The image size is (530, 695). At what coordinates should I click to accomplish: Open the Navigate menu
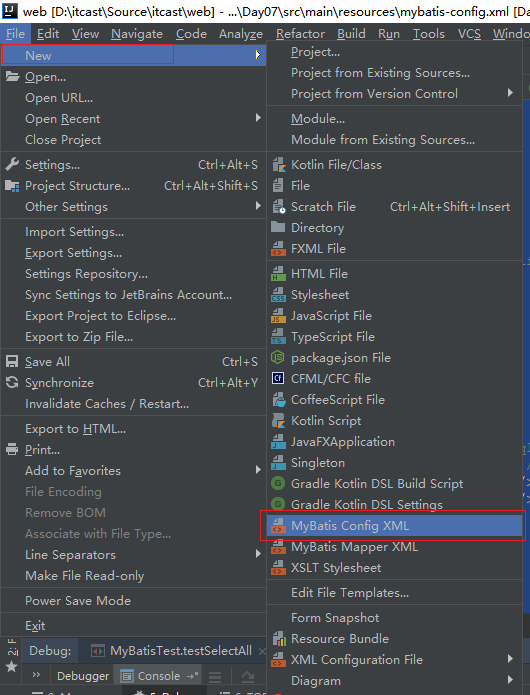137,34
